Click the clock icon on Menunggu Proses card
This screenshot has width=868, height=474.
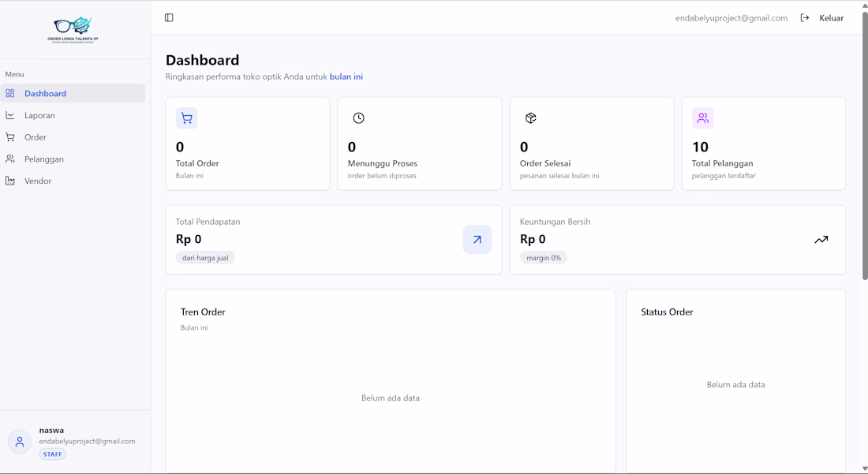tap(359, 118)
